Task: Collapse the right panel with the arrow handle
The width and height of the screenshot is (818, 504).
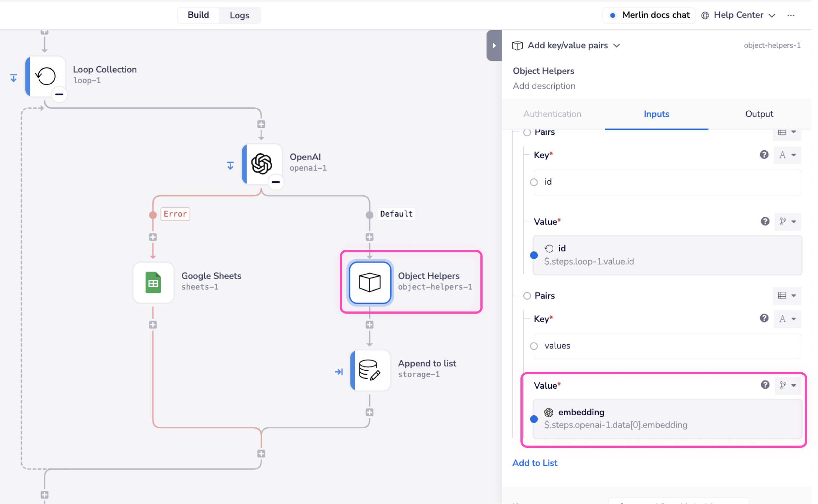Action: tap(494, 45)
